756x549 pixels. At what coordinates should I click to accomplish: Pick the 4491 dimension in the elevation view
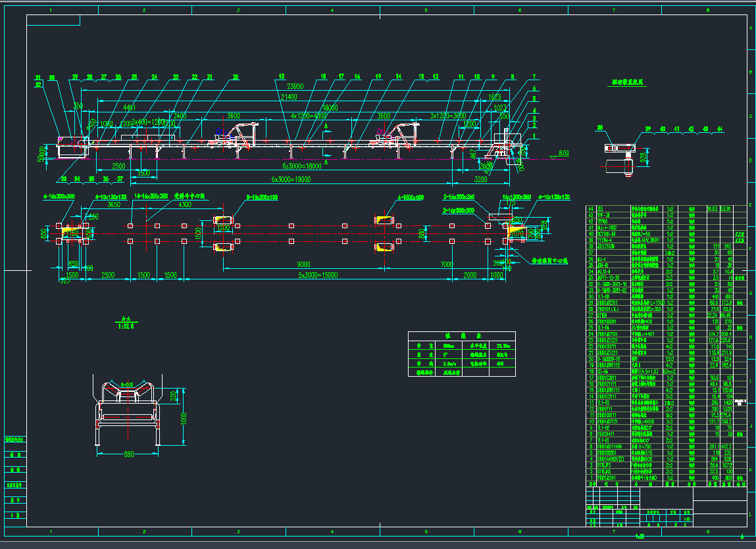coord(129,108)
